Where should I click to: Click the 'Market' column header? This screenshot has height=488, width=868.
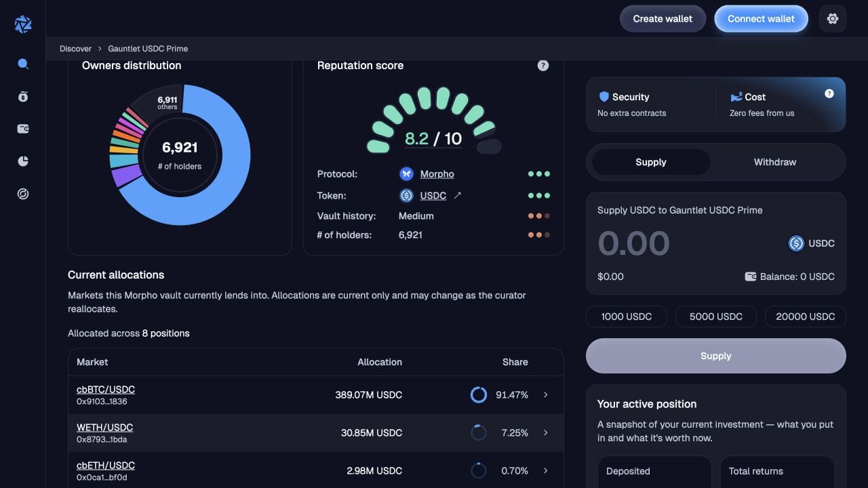coord(92,362)
